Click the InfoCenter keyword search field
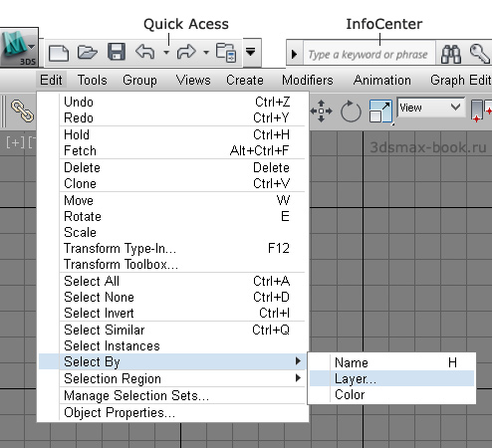This screenshot has width=492, height=448. 369,54
